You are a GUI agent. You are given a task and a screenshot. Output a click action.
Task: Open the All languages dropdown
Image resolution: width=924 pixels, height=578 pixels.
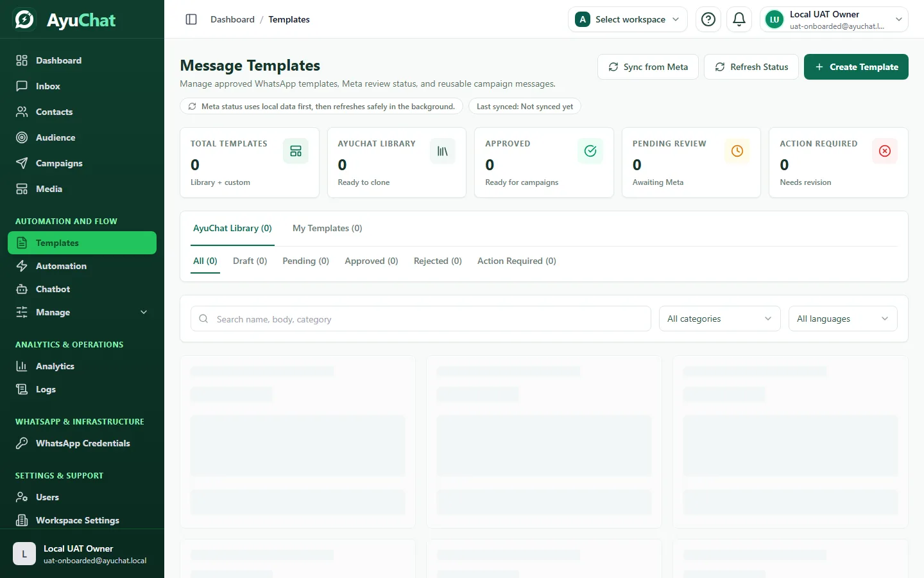point(843,319)
